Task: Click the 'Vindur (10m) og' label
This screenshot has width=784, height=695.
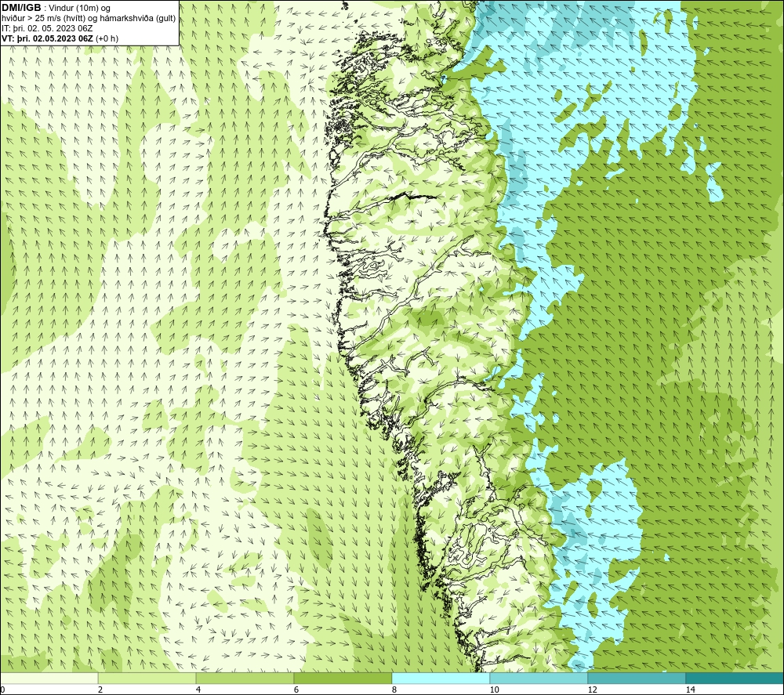Action: [81, 9]
